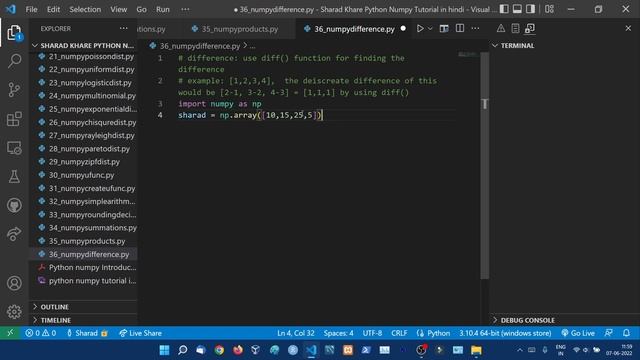Image resolution: width=640 pixels, height=360 pixels.
Task: Switch to the 35_numpyproducts.py tab
Action: (240, 29)
